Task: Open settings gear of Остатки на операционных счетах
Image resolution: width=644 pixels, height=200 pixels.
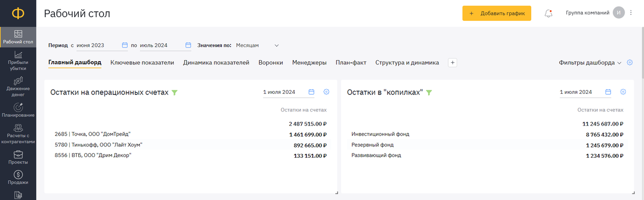Action: click(326, 92)
